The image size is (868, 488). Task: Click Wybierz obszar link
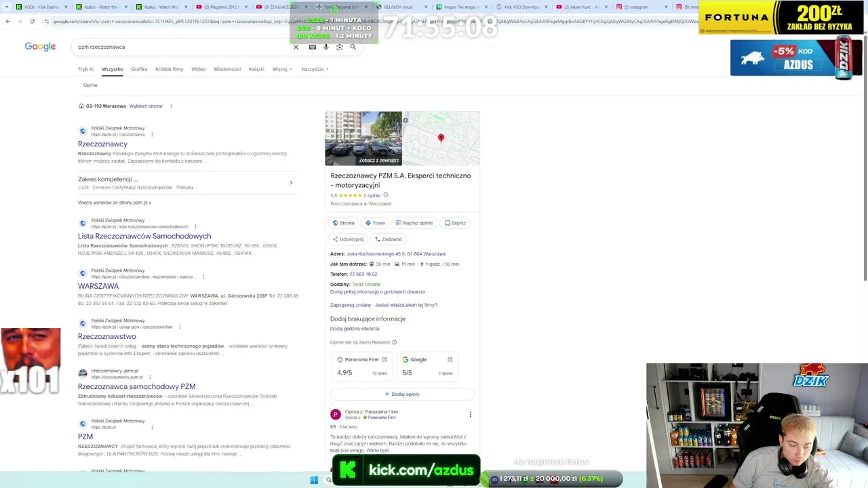[x=146, y=106]
